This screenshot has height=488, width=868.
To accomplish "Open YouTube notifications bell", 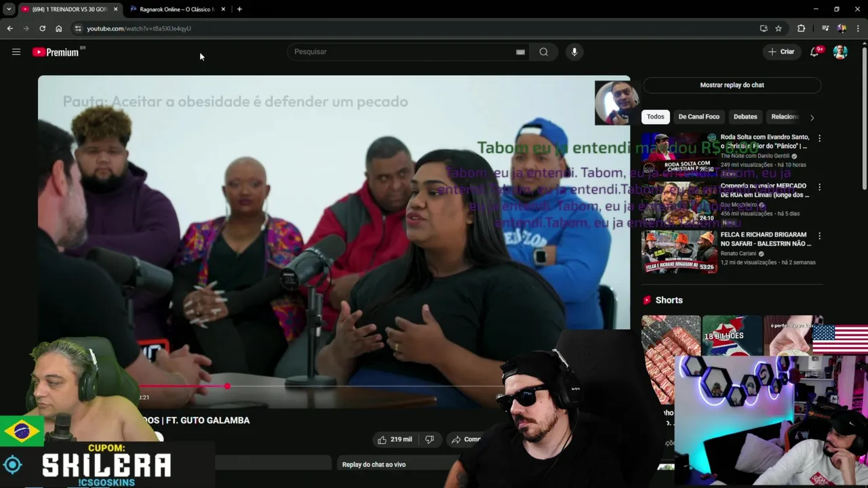I will pos(814,52).
